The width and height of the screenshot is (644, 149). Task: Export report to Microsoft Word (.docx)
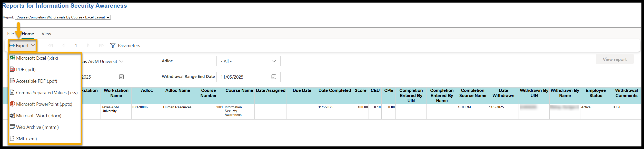pos(38,116)
